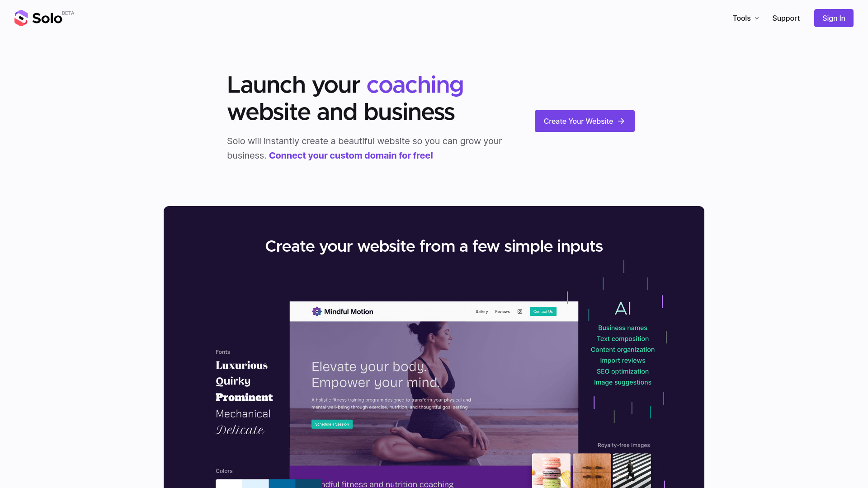
Task: Toggle the Contact Us button in demo site
Action: click(543, 312)
